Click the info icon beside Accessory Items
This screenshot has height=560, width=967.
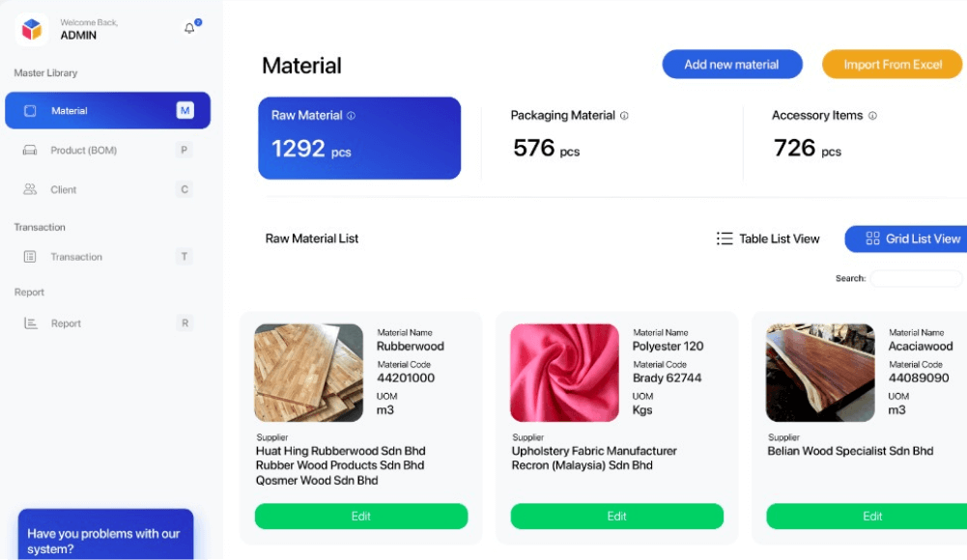coord(872,116)
